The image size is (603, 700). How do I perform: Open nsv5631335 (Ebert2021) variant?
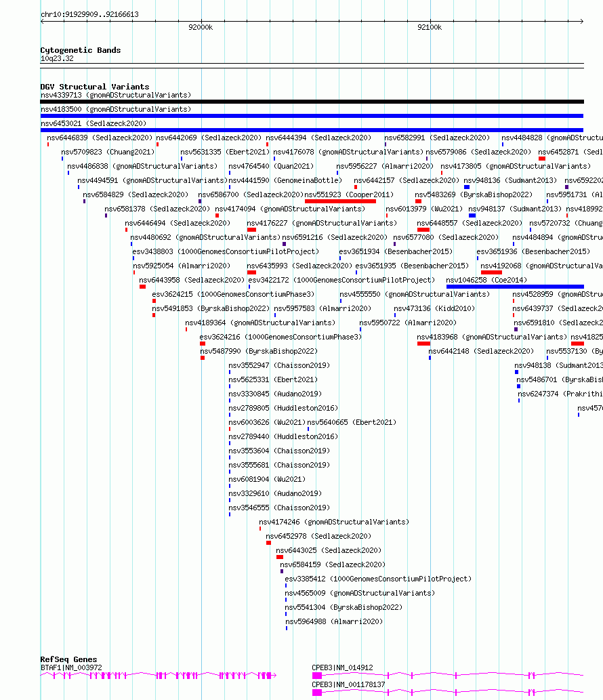click(x=225, y=152)
